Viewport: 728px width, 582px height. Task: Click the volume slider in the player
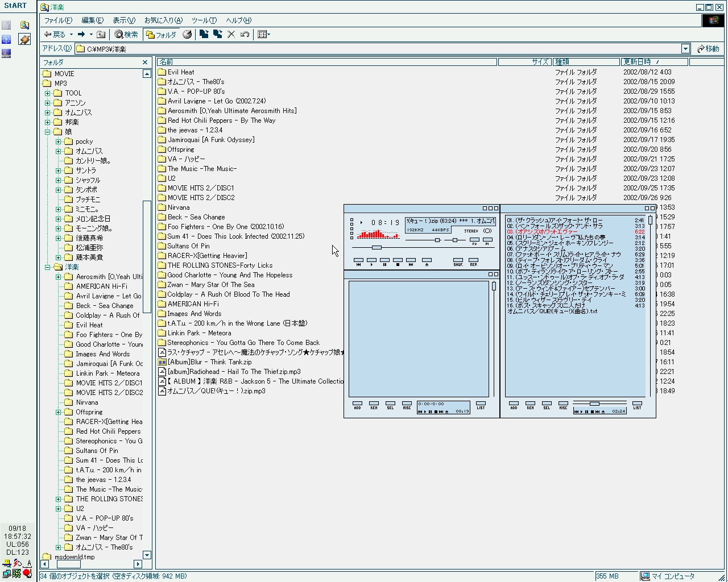437,240
